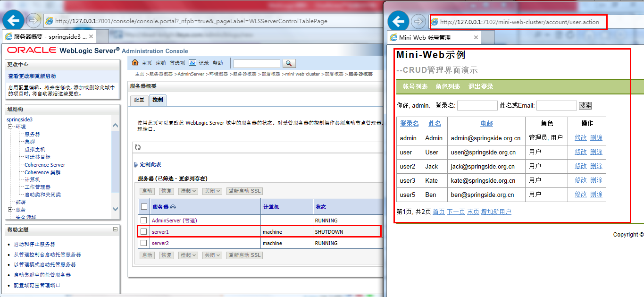Click 退出登录 in the Mini-Web menu
Viewport: 644px width, 297px height.
(481, 87)
